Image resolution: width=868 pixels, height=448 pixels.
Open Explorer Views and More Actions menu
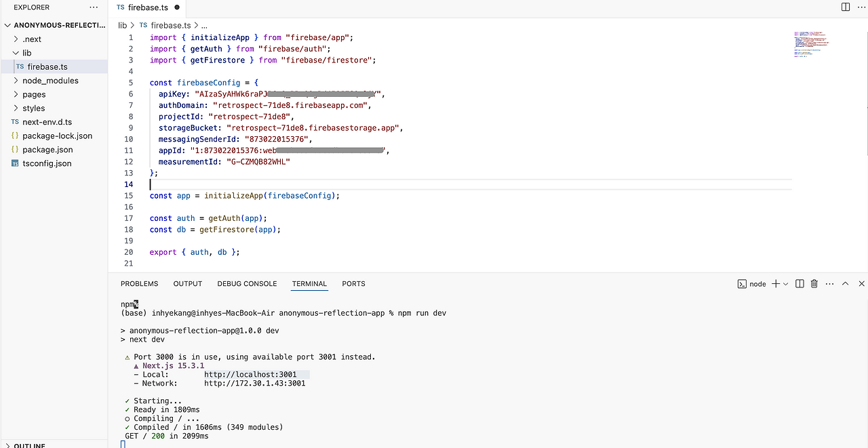pyautogui.click(x=94, y=7)
